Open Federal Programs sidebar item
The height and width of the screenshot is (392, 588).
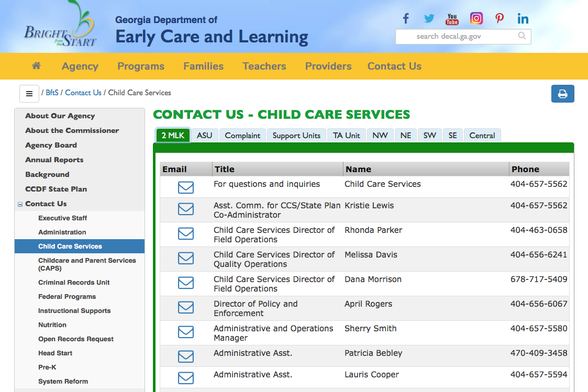point(67,296)
